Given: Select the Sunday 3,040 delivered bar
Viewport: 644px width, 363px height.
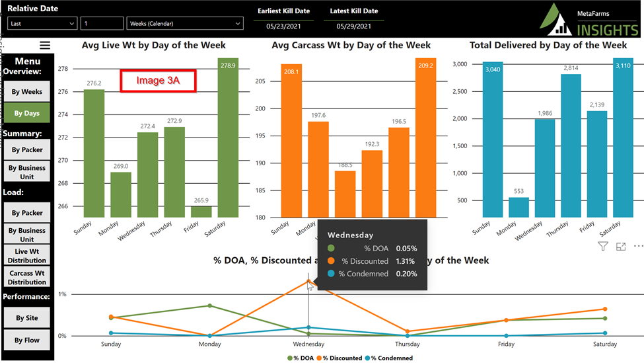Looking at the screenshot, I should [493, 140].
